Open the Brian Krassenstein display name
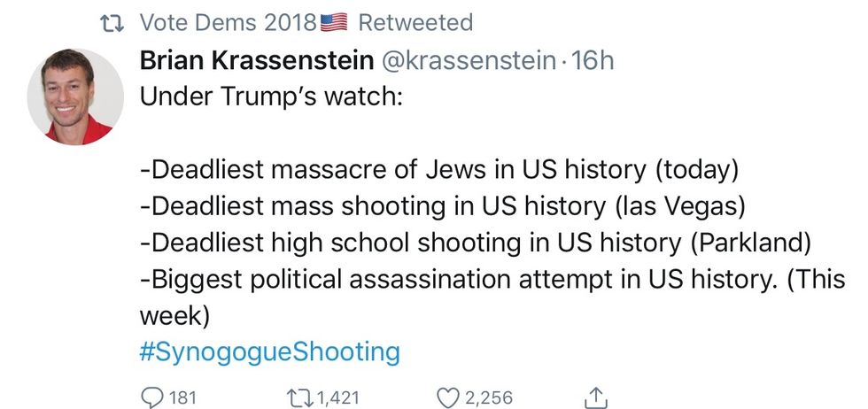Image resolution: width=868 pixels, height=409 pixels. tap(255, 61)
